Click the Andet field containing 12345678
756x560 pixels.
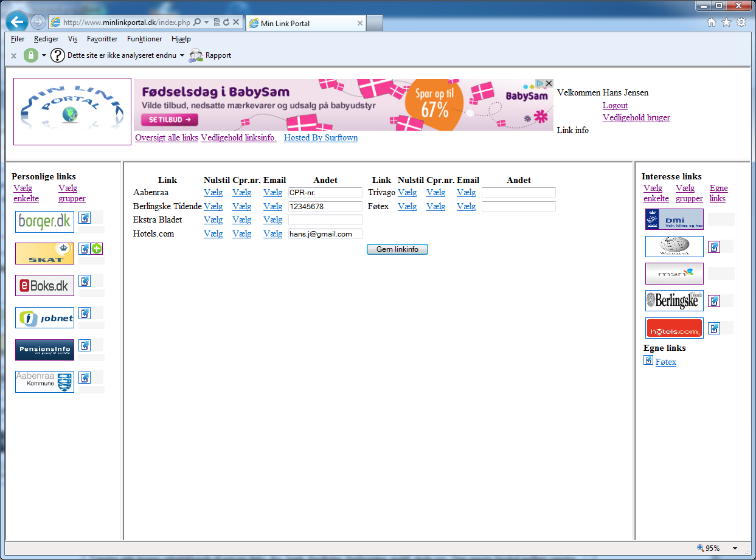pyautogui.click(x=325, y=206)
